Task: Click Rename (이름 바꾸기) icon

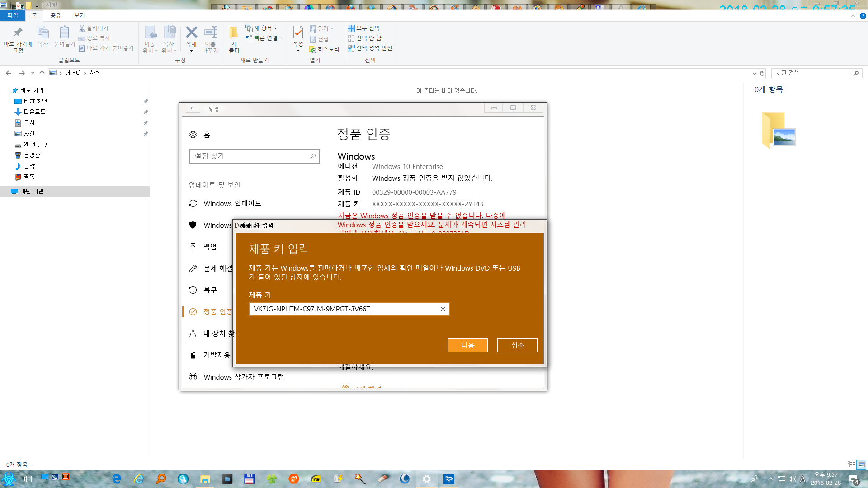Action: click(x=210, y=39)
